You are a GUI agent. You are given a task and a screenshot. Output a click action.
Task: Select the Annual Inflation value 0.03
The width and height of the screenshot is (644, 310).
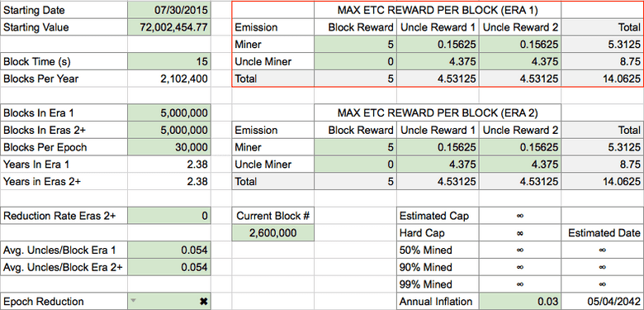coord(520,302)
